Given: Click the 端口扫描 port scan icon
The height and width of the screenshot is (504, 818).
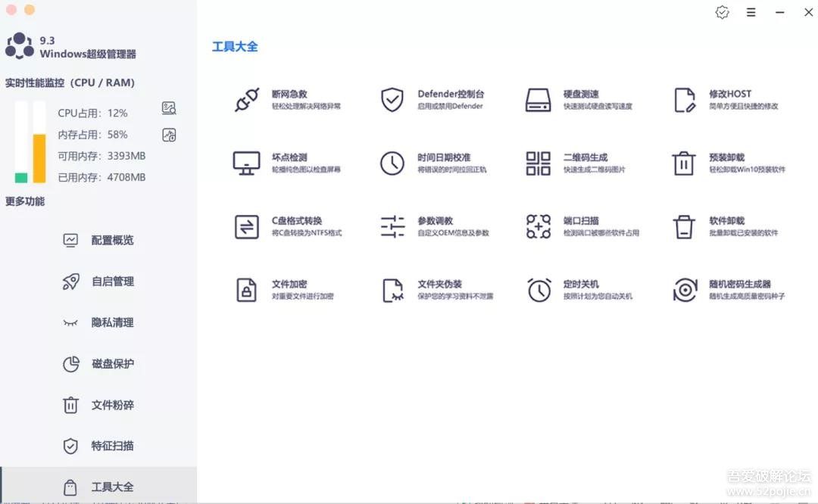Looking at the screenshot, I should pyautogui.click(x=539, y=226).
